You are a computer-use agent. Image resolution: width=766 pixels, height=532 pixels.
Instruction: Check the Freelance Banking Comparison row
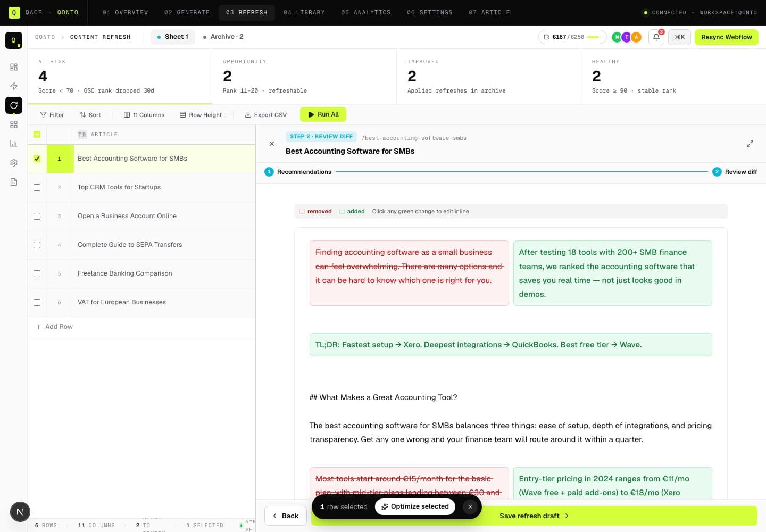[x=37, y=273]
